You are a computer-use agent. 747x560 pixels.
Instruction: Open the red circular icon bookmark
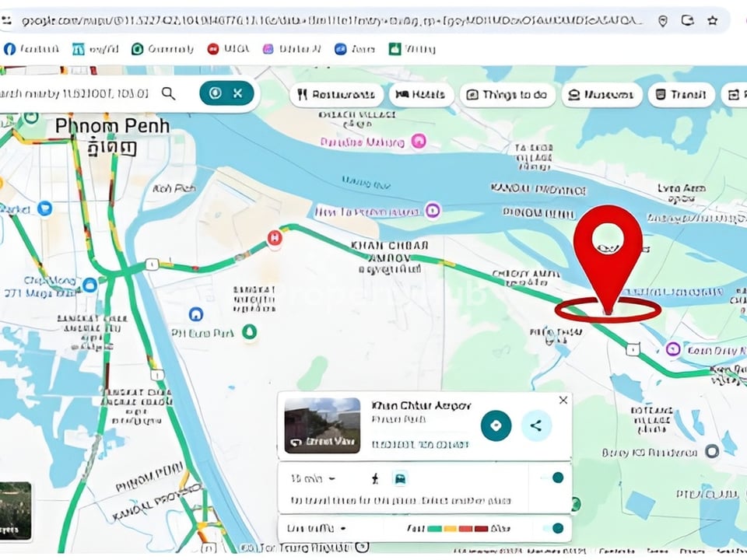228,49
